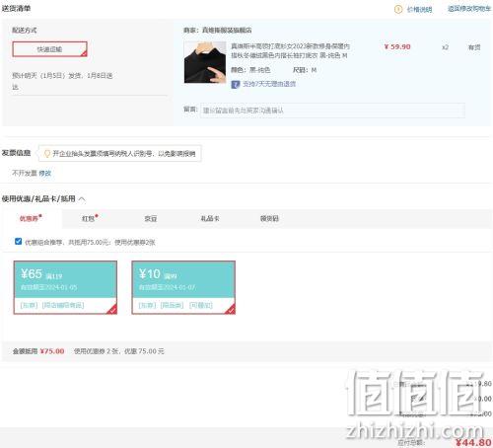Open the gift card tab
Image resolution: width=493 pixels, height=448 pixels.
210,218
